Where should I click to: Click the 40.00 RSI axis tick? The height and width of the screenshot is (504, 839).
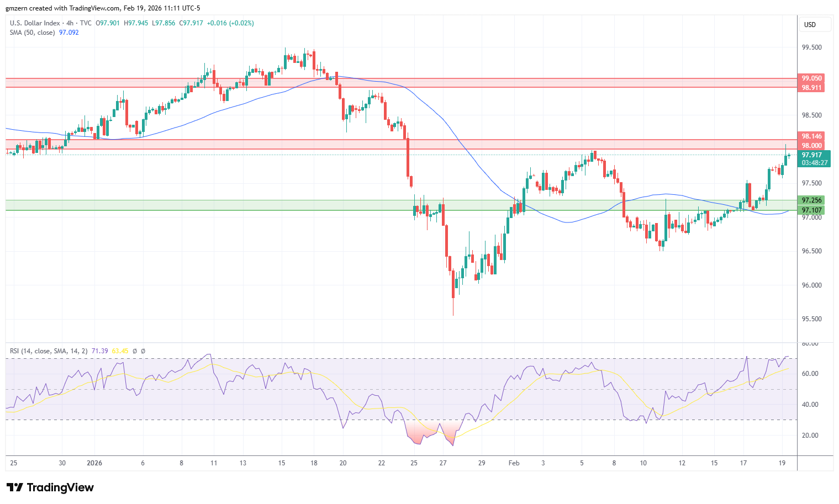coord(810,405)
